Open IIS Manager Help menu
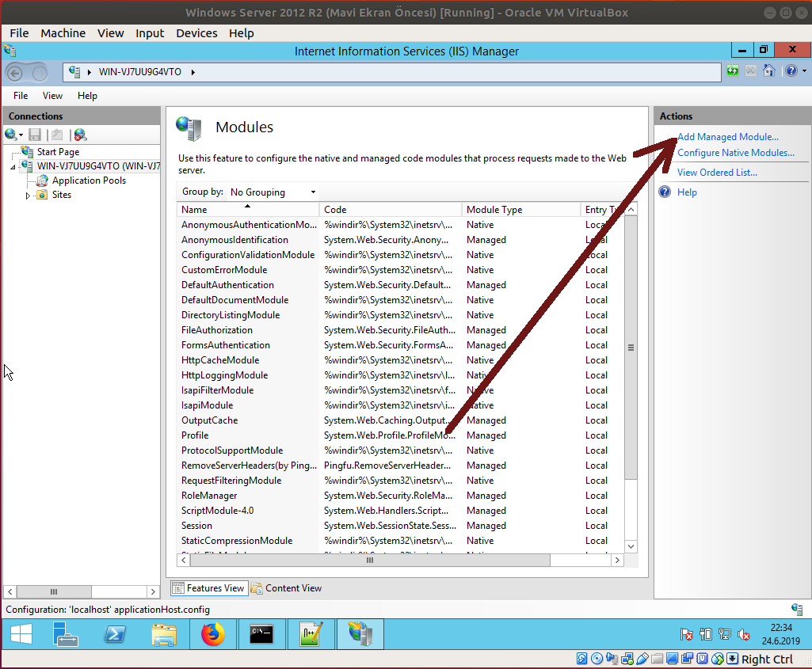Viewport: 812px width, 669px height. [87, 96]
